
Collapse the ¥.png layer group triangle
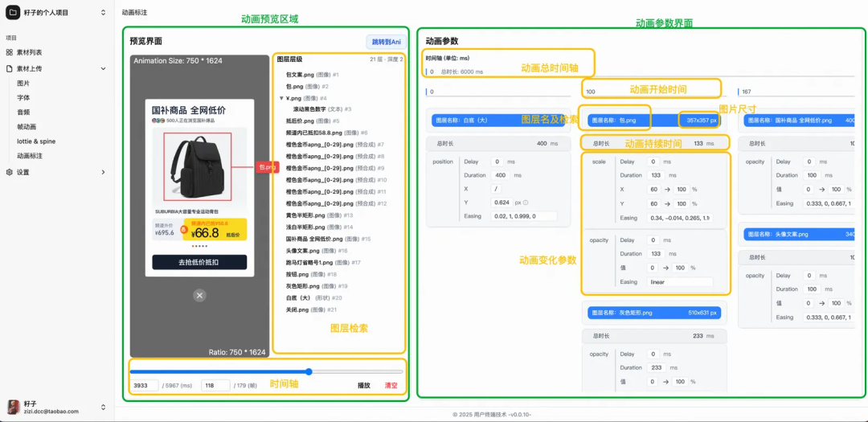tap(282, 98)
